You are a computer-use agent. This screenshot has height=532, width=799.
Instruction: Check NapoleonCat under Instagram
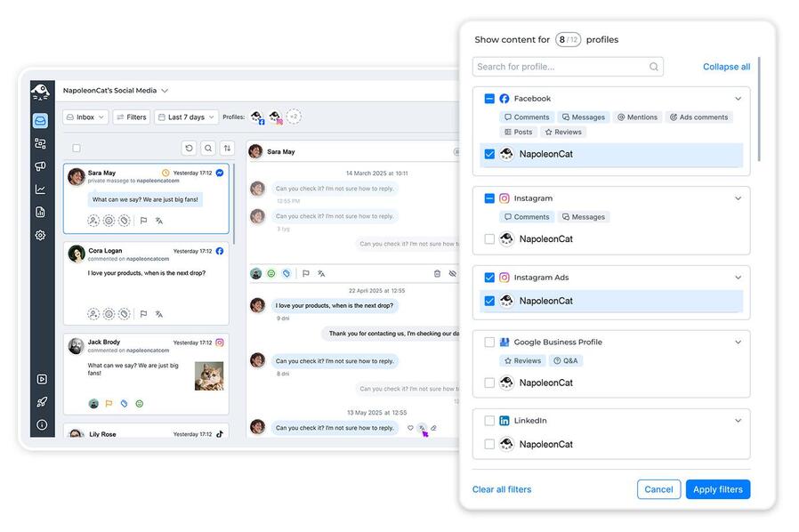[489, 239]
